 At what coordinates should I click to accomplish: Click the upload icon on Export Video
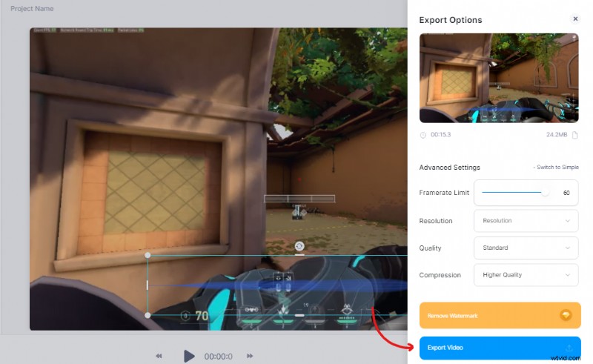[x=569, y=348]
